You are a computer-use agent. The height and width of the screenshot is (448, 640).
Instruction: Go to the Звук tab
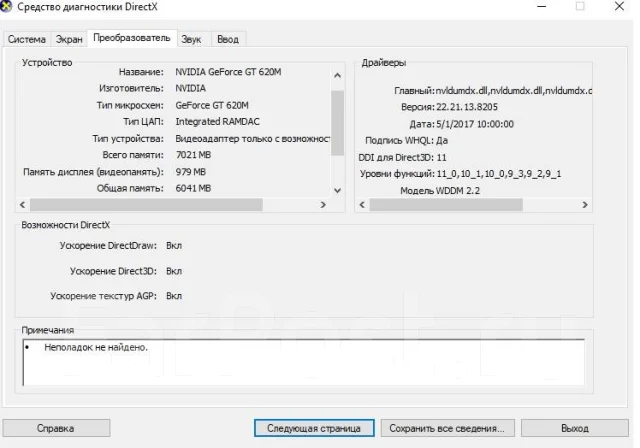191,39
